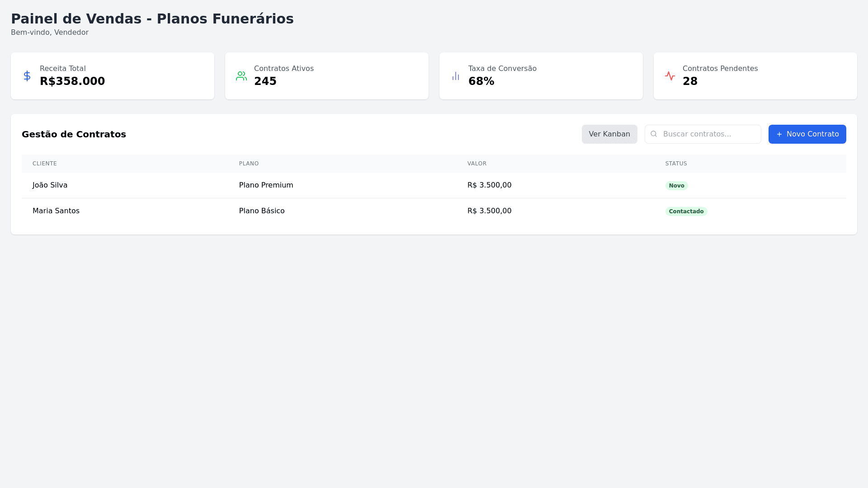The image size is (868, 488).
Task: Click the Plano column header
Action: tap(249, 164)
